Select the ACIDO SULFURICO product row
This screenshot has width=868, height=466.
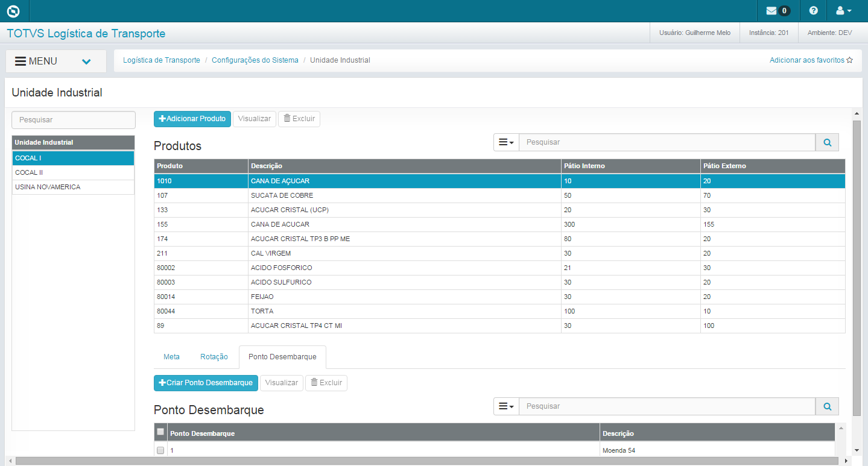[x=499, y=282]
